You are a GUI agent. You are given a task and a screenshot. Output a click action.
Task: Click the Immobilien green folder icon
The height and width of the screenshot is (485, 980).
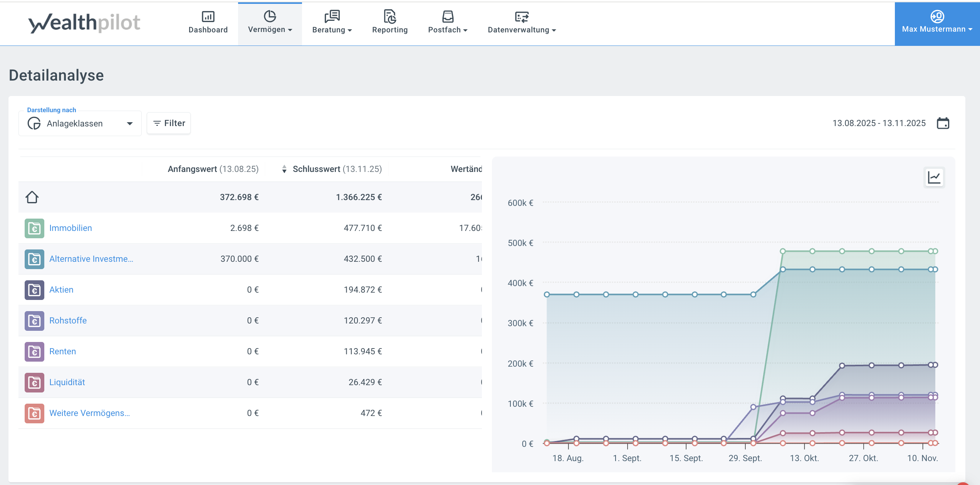coord(34,228)
